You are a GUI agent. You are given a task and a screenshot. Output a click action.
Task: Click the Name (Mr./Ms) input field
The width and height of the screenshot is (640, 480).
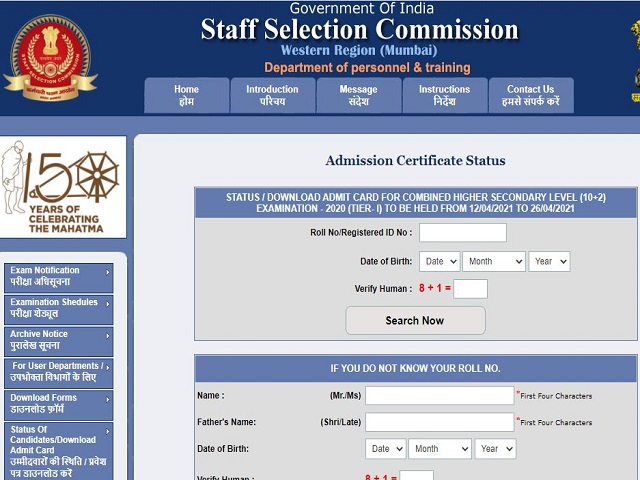(439, 396)
